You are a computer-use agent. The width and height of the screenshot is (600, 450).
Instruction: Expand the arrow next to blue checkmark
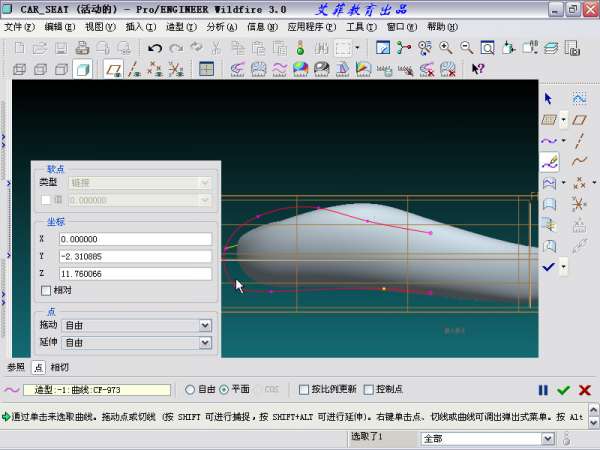pyautogui.click(x=564, y=267)
